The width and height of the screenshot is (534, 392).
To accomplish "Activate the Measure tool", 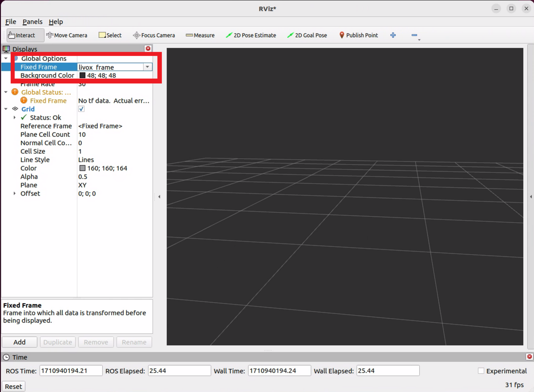I will pyautogui.click(x=200, y=35).
